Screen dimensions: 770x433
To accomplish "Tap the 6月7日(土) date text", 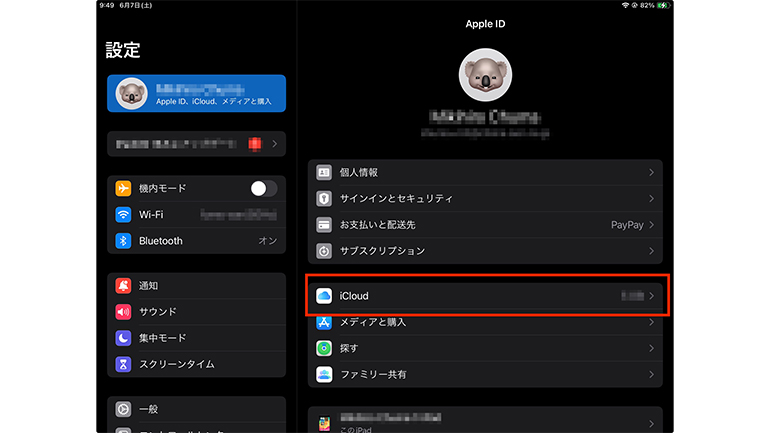I will coord(136,5).
